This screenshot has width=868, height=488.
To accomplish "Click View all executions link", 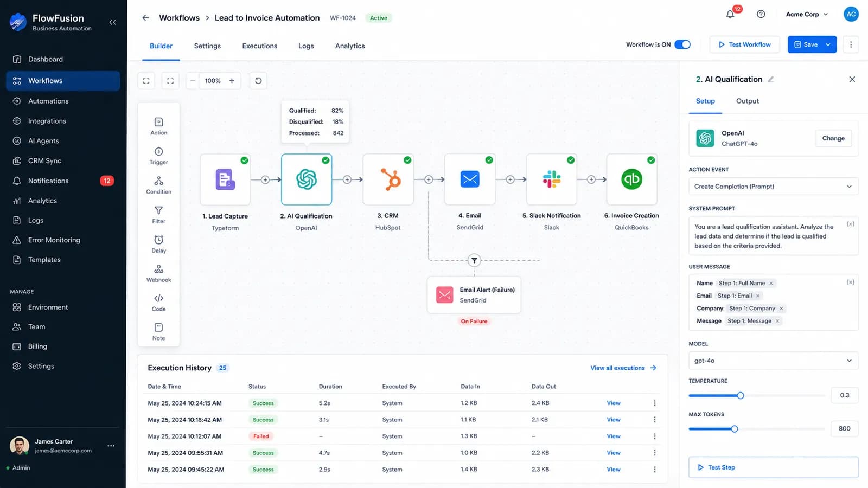I will (623, 368).
